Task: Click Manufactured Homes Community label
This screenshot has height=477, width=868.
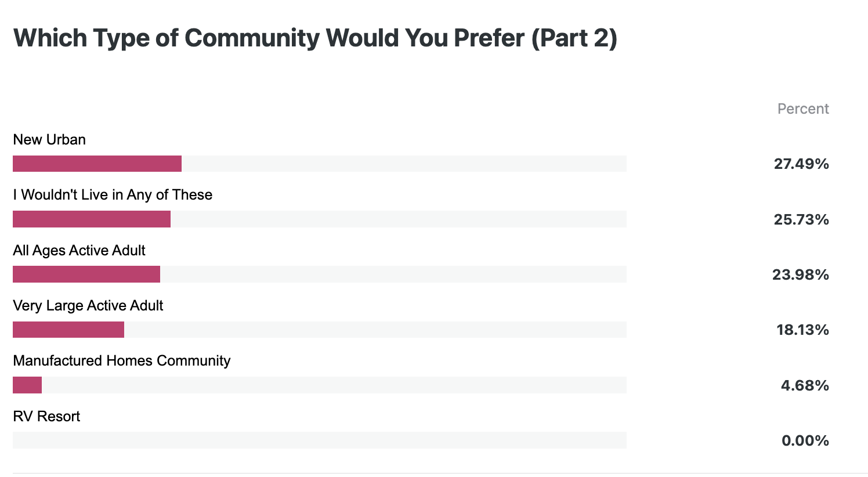Action: [x=122, y=361]
